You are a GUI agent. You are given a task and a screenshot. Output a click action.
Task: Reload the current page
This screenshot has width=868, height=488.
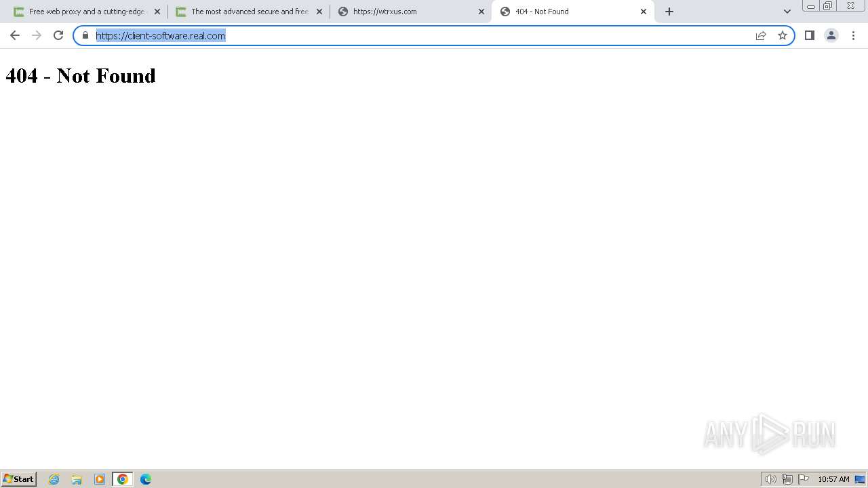tap(58, 35)
